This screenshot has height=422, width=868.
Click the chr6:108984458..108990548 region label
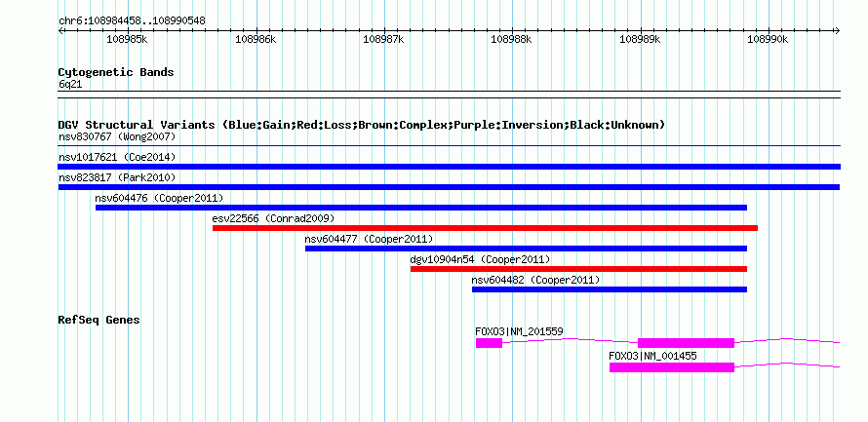click(x=132, y=21)
